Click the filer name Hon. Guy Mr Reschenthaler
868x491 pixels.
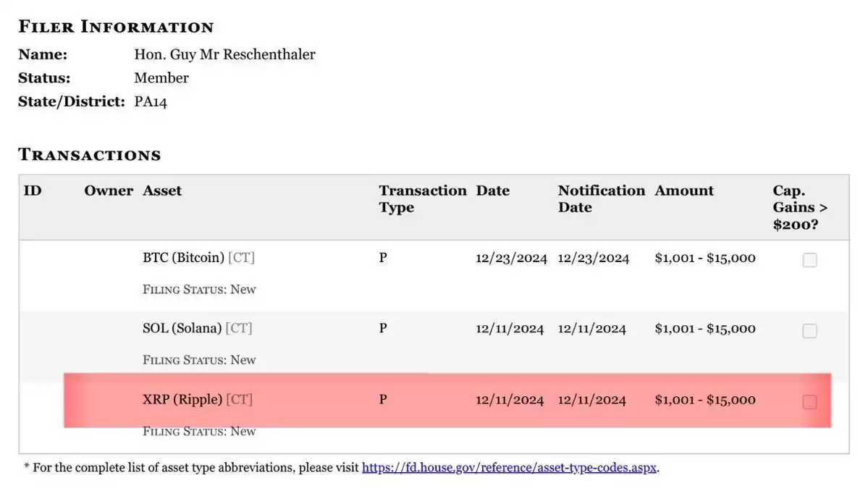[224, 54]
